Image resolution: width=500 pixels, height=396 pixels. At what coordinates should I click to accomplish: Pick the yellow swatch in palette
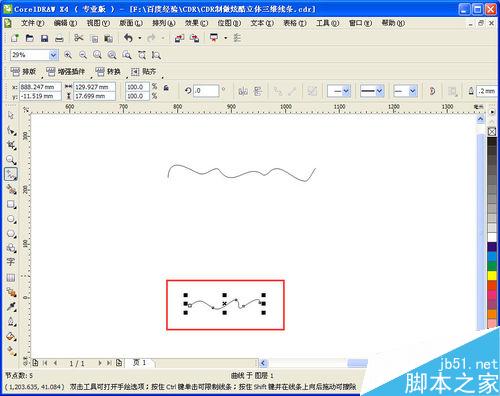(x=492, y=276)
